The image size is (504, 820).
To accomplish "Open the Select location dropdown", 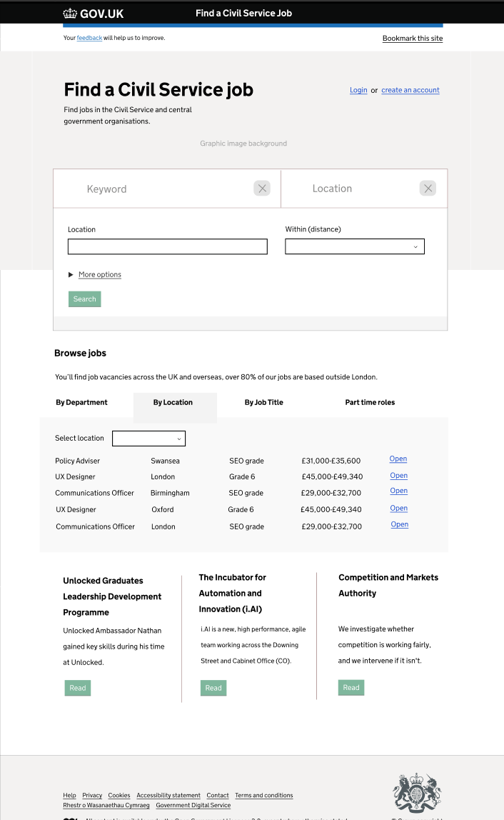I will pos(149,439).
